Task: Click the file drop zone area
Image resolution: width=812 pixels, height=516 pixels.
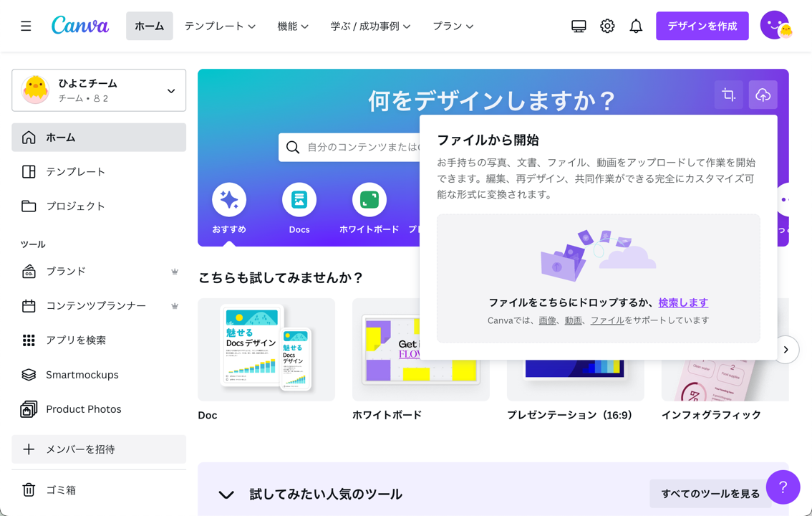Action: (x=598, y=278)
